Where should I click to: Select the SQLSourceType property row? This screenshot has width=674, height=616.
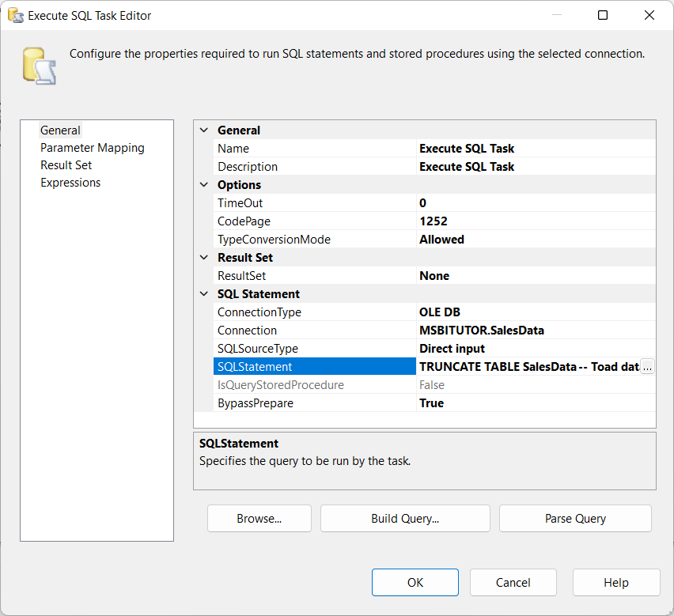click(x=434, y=349)
